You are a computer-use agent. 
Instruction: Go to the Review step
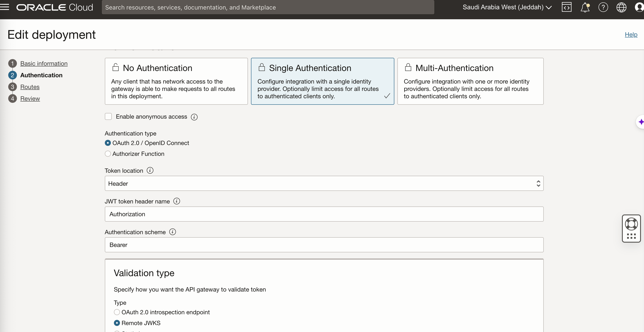tap(30, 98)
